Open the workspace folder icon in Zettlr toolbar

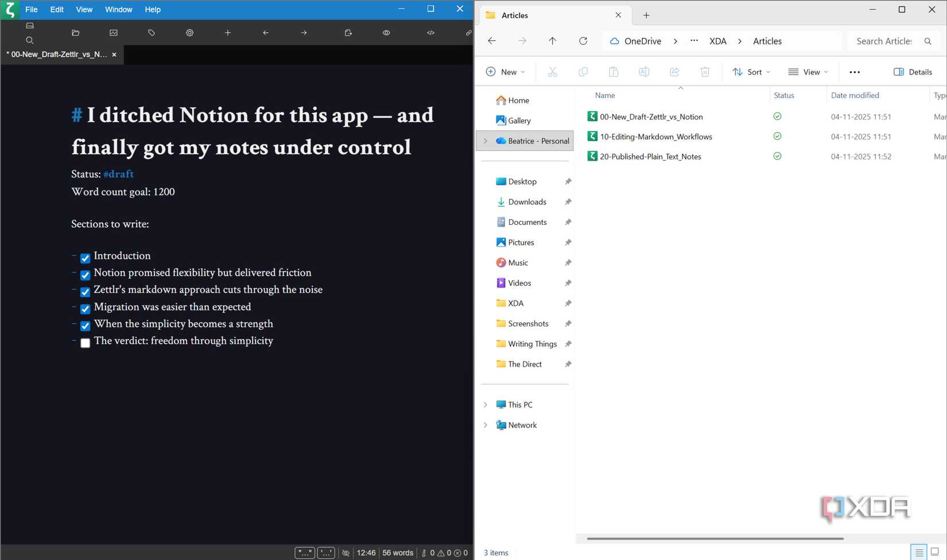click(75, 33)
